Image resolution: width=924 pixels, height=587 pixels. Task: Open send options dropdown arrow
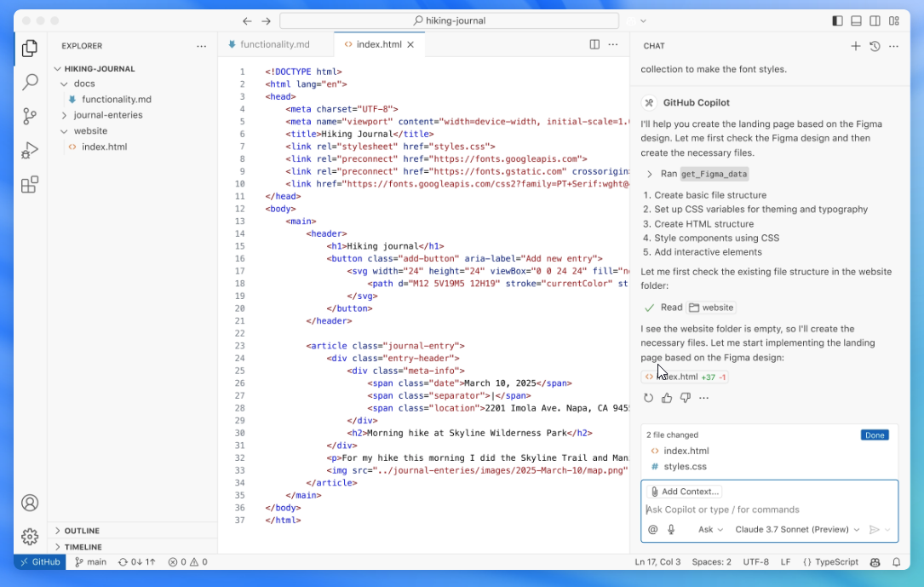click(887, 529)
